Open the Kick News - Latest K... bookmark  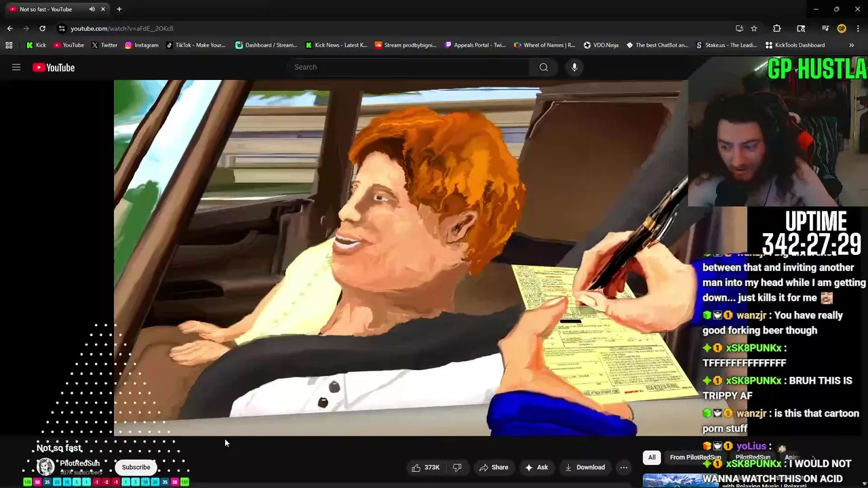(336, 45)
